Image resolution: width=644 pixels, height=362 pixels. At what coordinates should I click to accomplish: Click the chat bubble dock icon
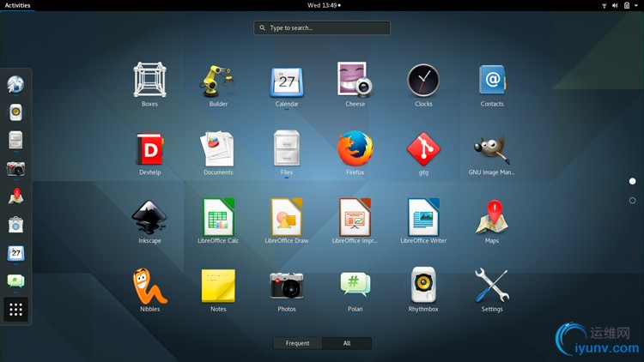point(15,281)
